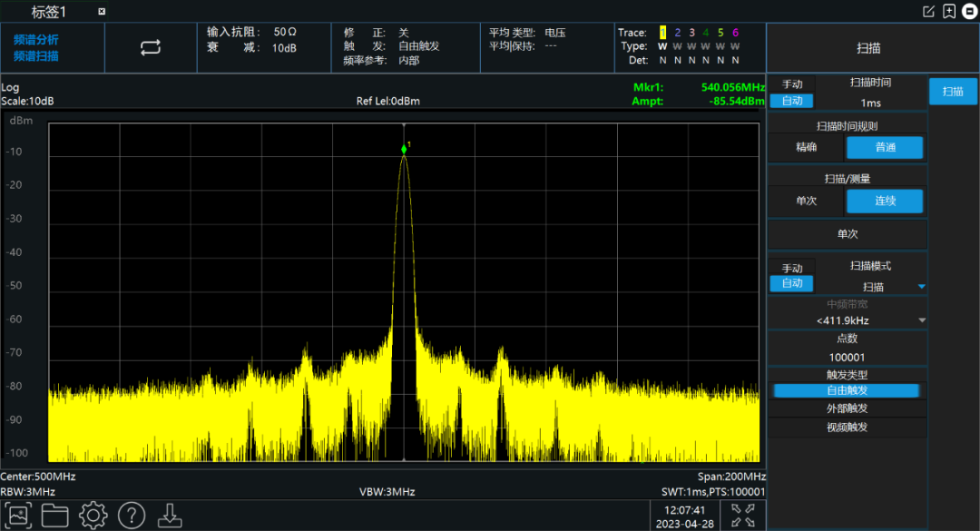The height and width of the screenshot is (531, 980).
Task: Choose 普通 sweep time rule
Action: point(885,147)
